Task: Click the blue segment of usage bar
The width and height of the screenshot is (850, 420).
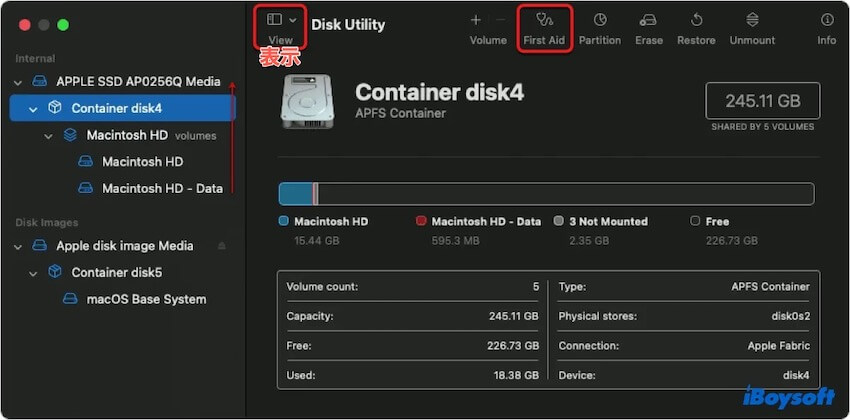Action: coord(295,194)
